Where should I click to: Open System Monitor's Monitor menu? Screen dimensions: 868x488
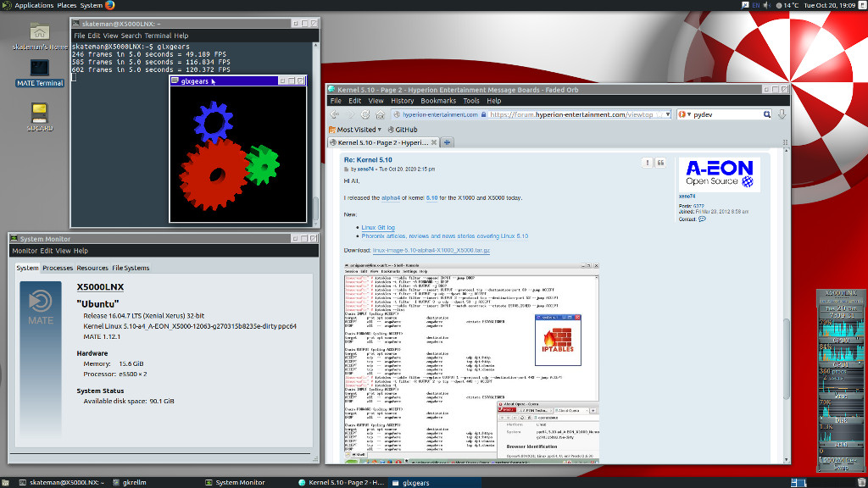25,251
